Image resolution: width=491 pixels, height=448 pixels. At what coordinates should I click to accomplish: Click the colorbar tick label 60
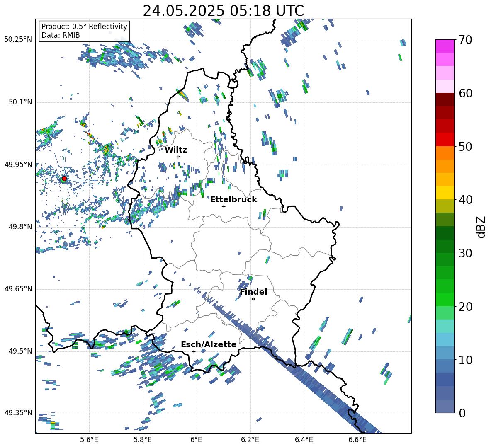[x=465, y=93]
